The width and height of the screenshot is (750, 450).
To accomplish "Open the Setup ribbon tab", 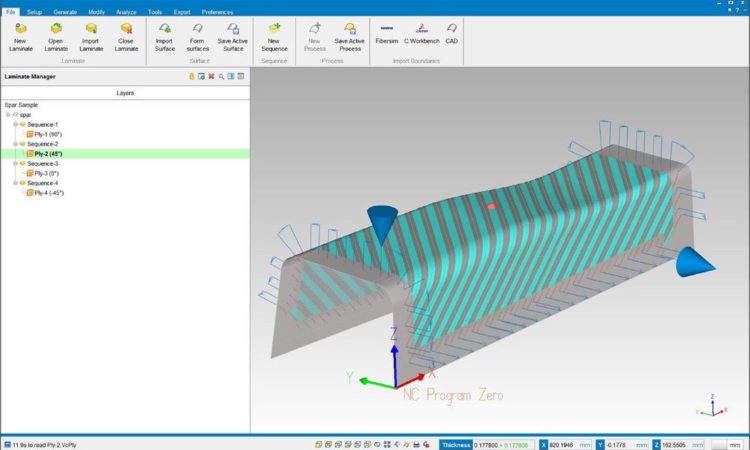I will click(x=34, y=12).
